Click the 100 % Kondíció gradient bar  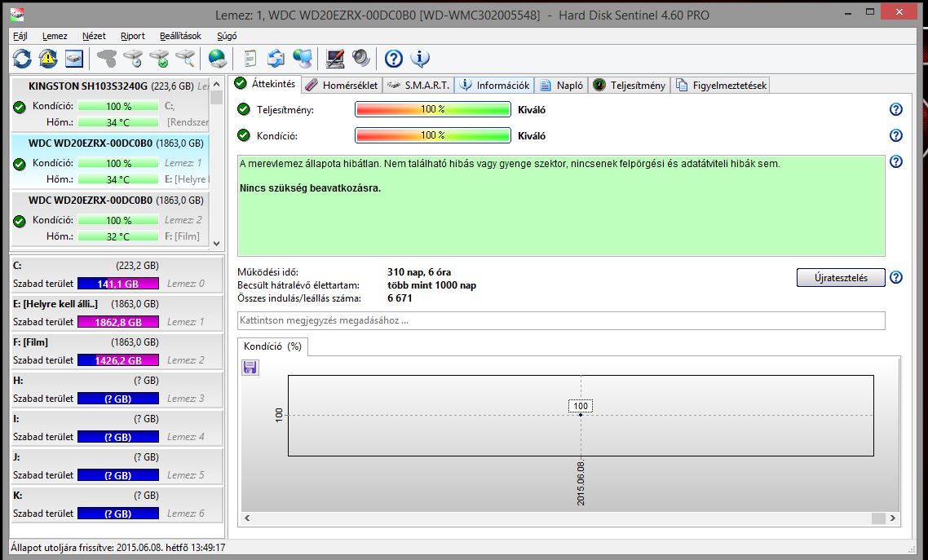(x=433, y=135)
